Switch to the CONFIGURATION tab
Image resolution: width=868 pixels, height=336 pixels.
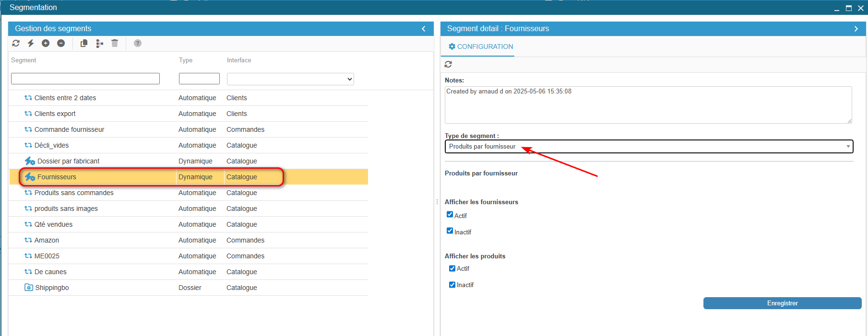coord(480,46)
